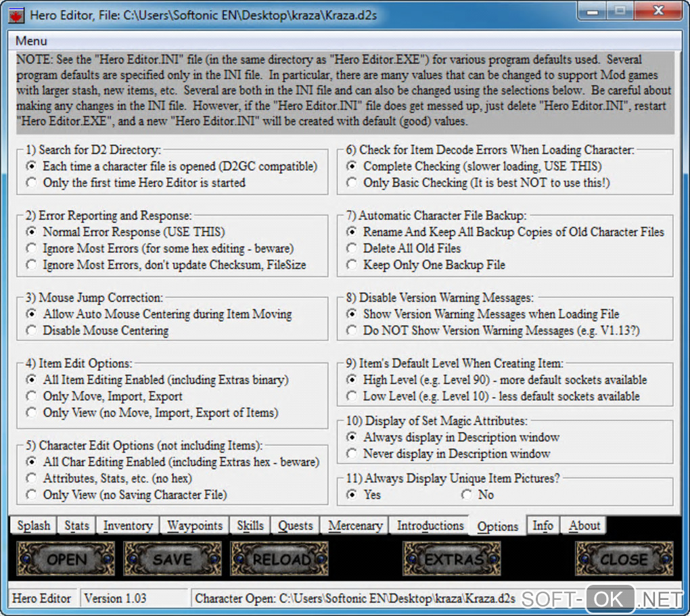Screen dimensions: 690x616
Task: Switch to the Stats tab
Action: 76,525
